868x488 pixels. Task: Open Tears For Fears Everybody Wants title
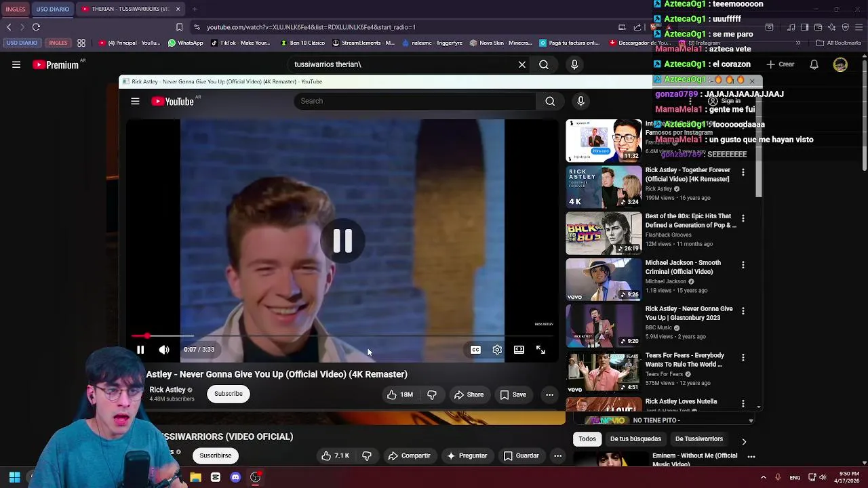[x=684, y=360]
